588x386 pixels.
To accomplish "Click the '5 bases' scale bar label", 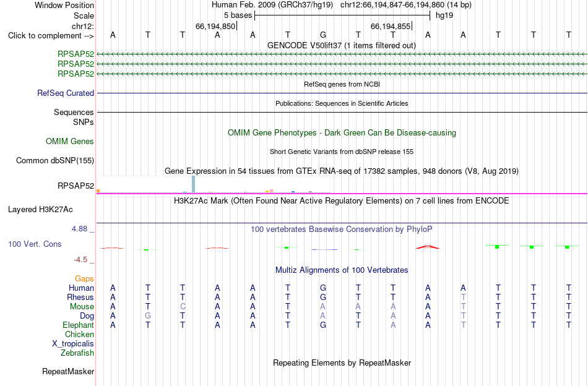I will coord(238,15).
